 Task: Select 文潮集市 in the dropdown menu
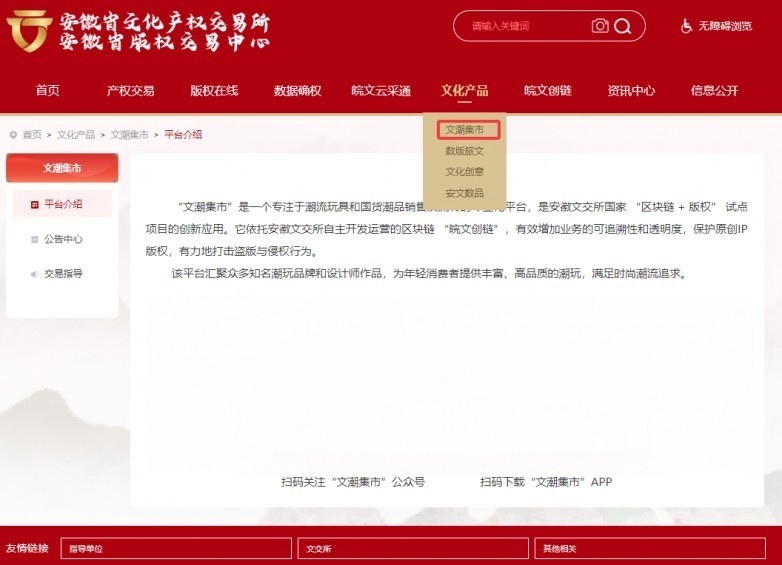(x=464, y=130)
